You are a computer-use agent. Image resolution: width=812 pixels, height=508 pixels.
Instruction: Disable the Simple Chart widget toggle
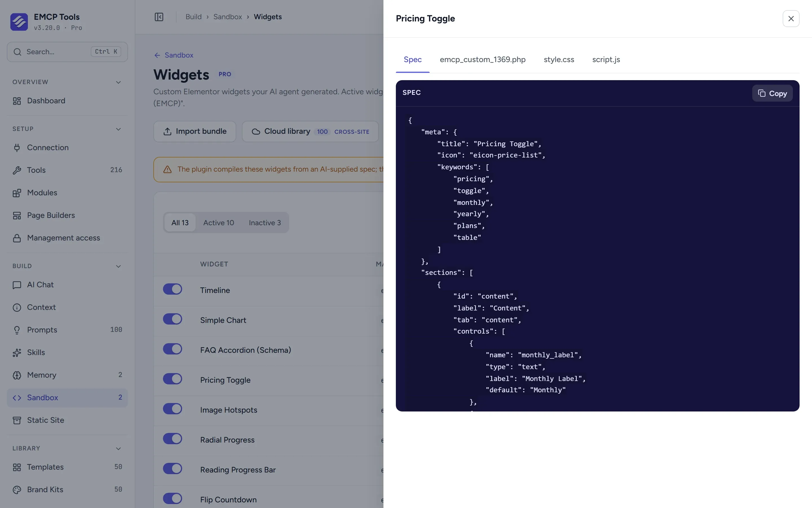coord(173,319)
